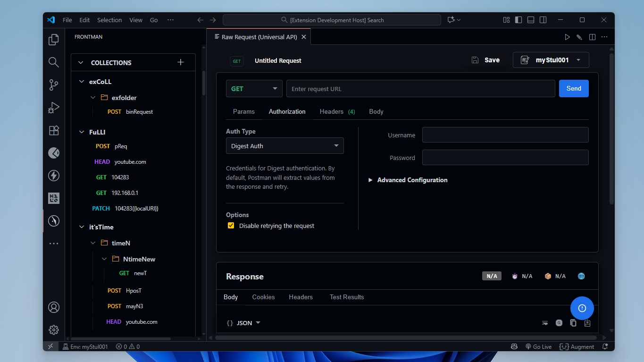This screenshot has width=644, height=362.
Task: Collapse the COLLECTIONS section
Action: click(x=80, y=62)
